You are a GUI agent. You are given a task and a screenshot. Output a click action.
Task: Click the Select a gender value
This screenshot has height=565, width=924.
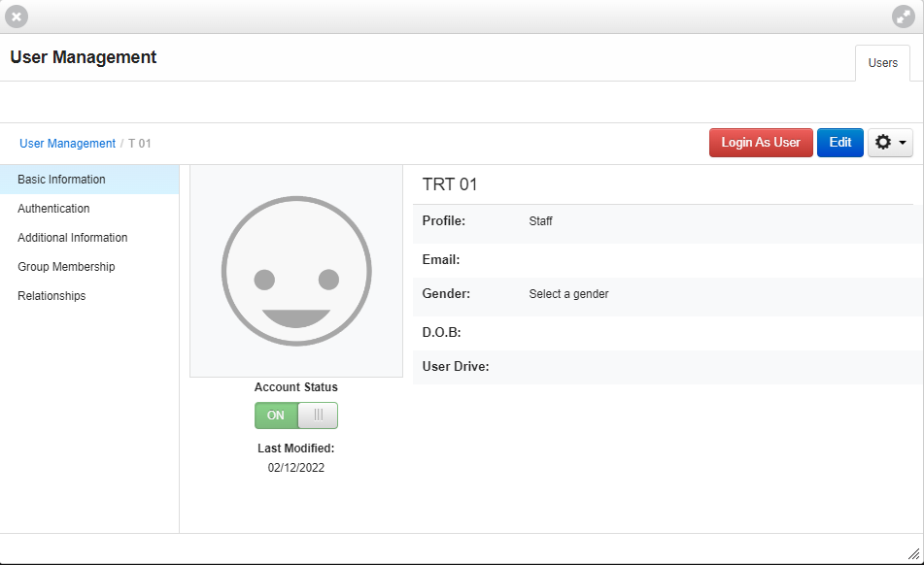[x=568, y=294]
